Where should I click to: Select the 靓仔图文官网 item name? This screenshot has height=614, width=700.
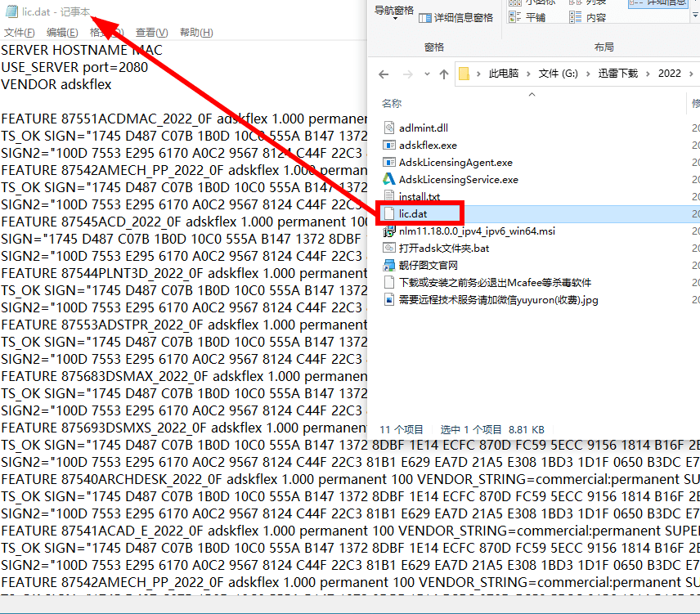tap(429, 266)
